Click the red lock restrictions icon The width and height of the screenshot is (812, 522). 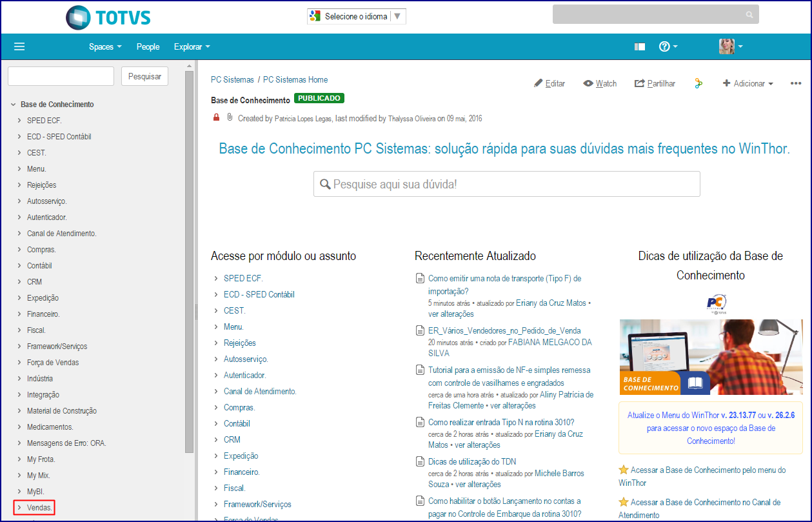coord(217,117)
